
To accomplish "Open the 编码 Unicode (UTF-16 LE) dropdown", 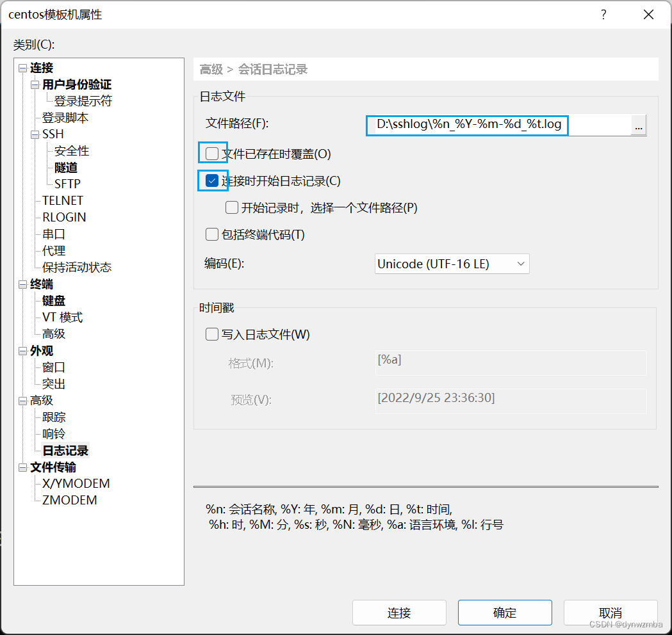I will (x=452, y=264).
